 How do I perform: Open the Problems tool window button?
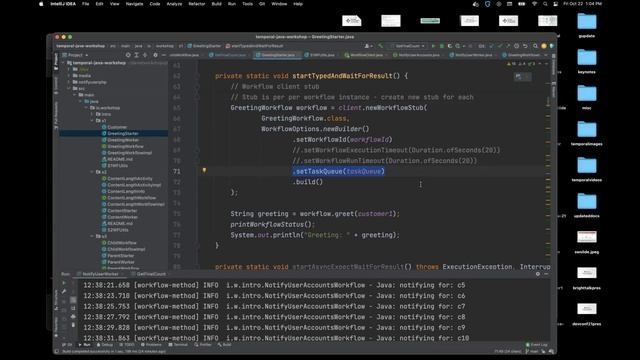(x=151, y=345)
